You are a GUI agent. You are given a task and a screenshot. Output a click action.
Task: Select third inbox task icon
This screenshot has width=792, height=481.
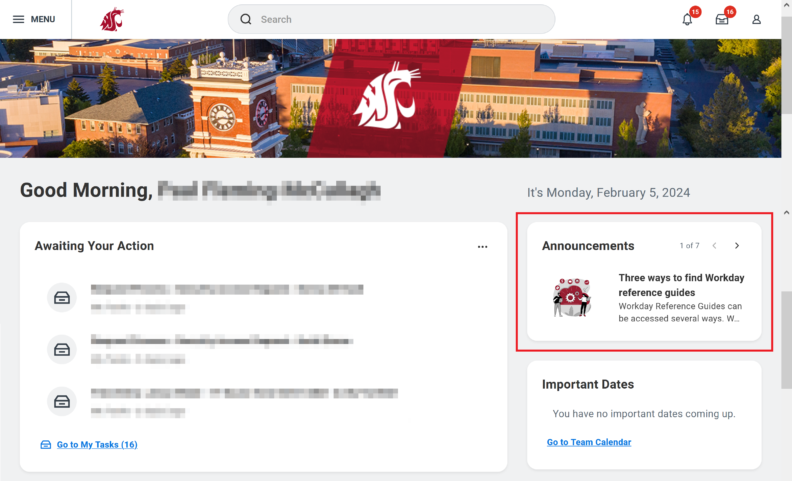point(62,401)
